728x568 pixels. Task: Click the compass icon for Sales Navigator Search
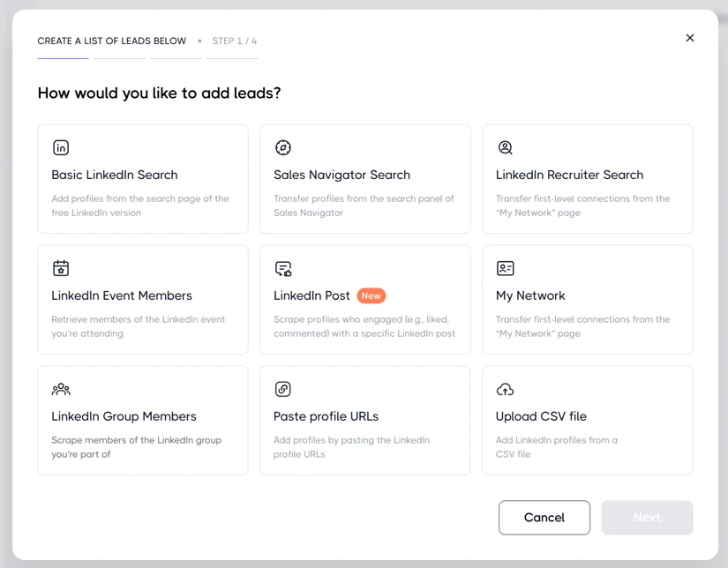[282, 147]
